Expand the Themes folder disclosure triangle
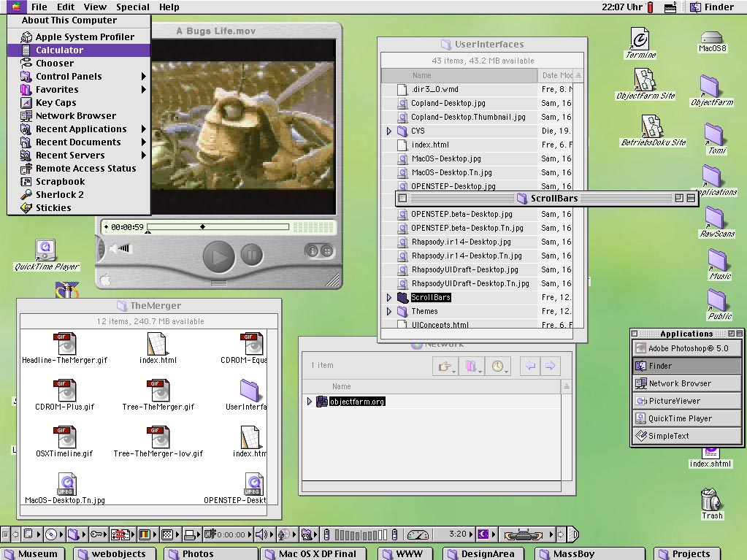 pyautogui.click(x=388, y=311)
